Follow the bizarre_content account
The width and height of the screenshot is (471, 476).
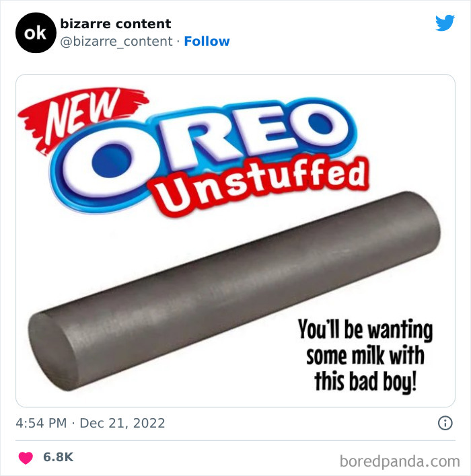point(207,41)
